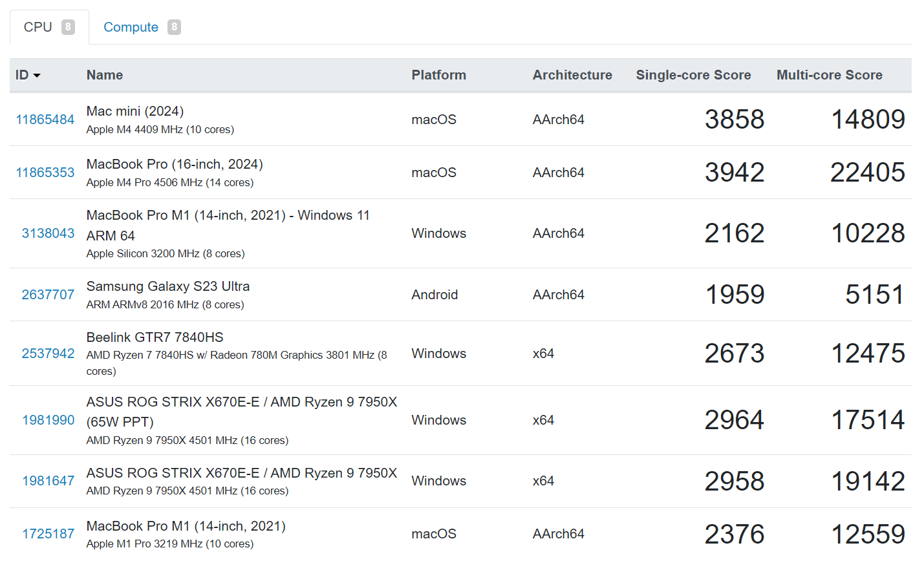Viewport: 924px width, 561px height.
Task: Open result ID 1981647
Action: tap(48, 481)
